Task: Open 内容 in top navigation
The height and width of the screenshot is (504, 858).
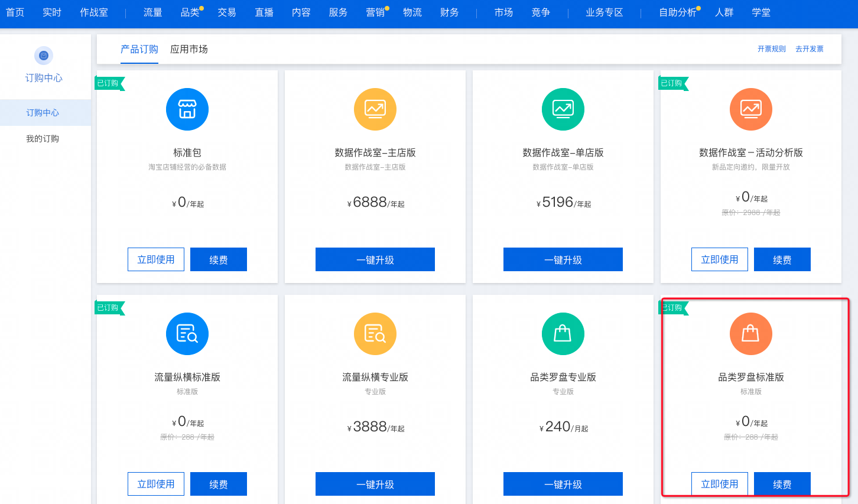Action: 301,12
